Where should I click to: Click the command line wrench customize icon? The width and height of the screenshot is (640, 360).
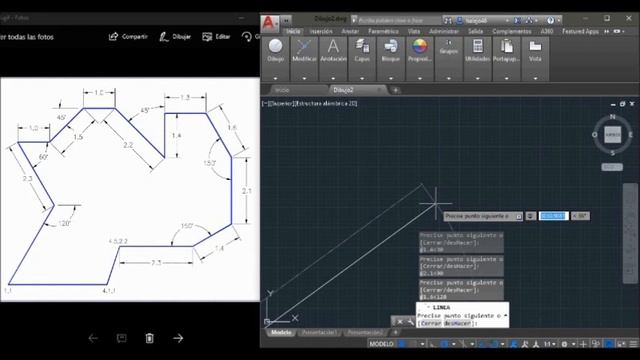click(x=411, y=322)
